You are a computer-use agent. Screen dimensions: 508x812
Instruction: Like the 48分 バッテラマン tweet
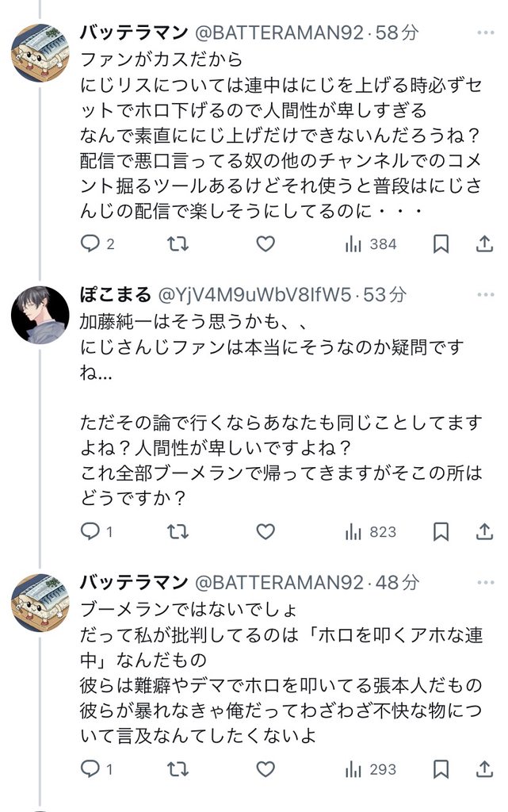(x=266, y=768)
